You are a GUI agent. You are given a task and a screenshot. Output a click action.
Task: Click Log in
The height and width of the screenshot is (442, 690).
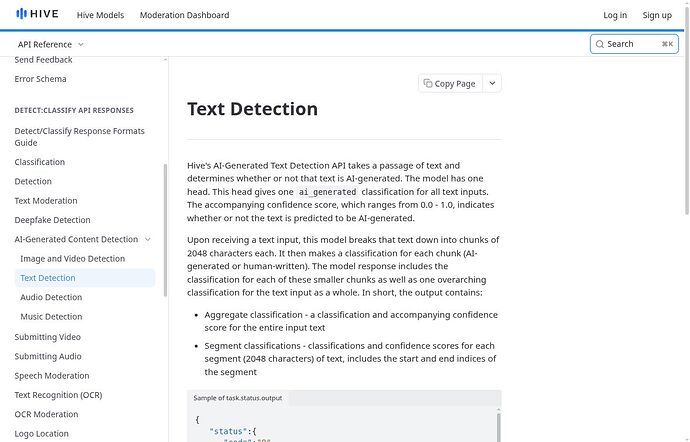coord(615,15)
